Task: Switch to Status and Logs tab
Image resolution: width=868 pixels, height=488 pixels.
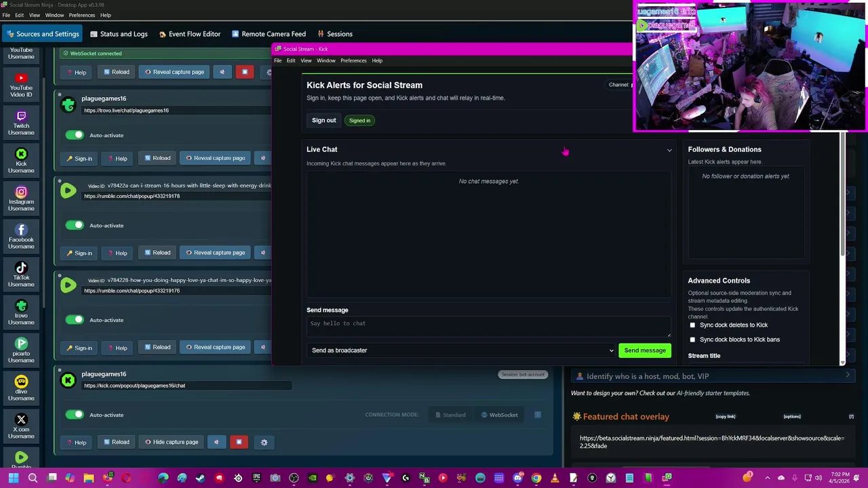Action: 118,34
